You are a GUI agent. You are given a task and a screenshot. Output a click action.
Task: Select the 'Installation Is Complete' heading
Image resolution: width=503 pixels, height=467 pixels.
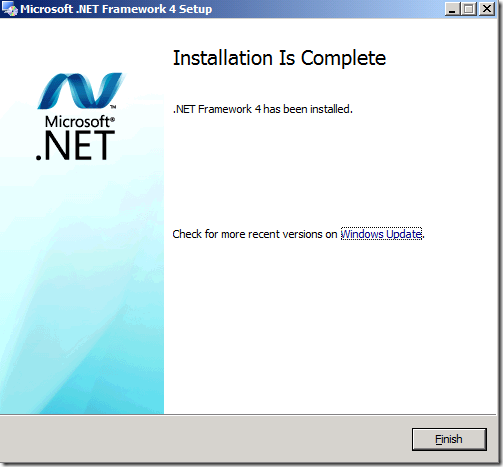click(x=279, y=58)
